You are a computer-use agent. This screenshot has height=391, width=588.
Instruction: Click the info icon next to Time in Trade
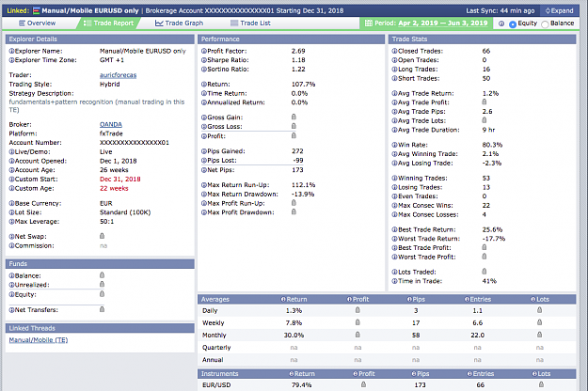(x=394, y=281)
